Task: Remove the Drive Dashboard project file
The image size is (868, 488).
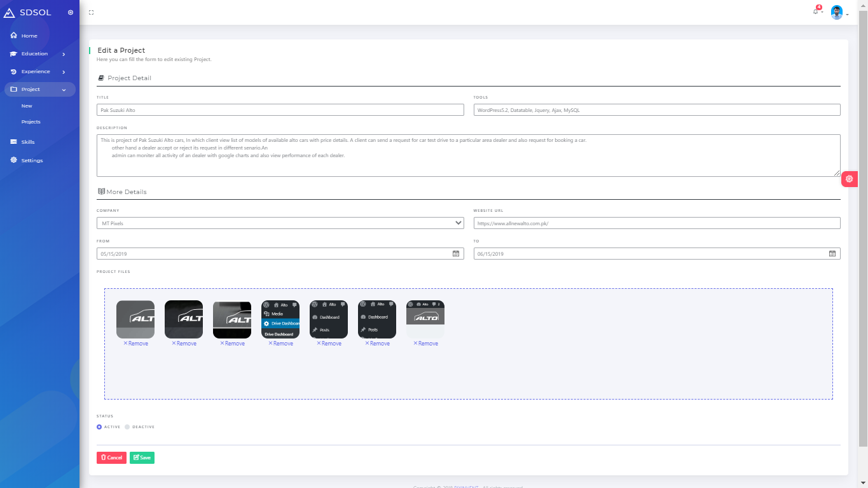Action: (280, 344)
